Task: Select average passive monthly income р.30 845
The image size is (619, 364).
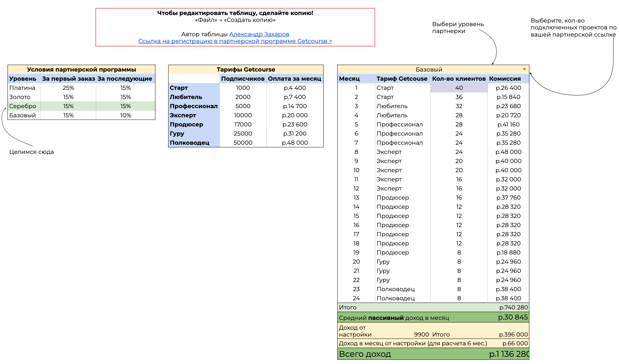Action: (513, 317)
